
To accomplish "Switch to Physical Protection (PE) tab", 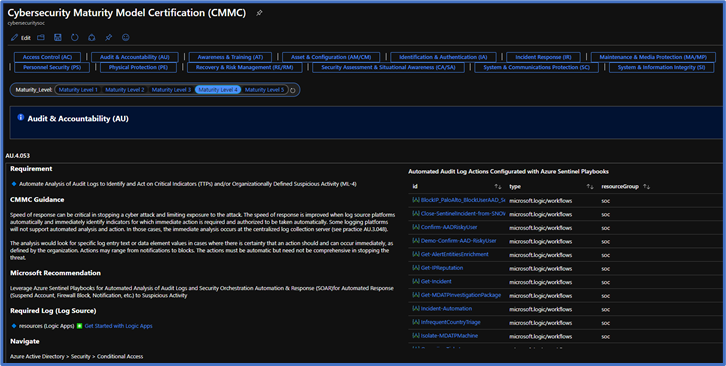I will click(x=138, y=67).
